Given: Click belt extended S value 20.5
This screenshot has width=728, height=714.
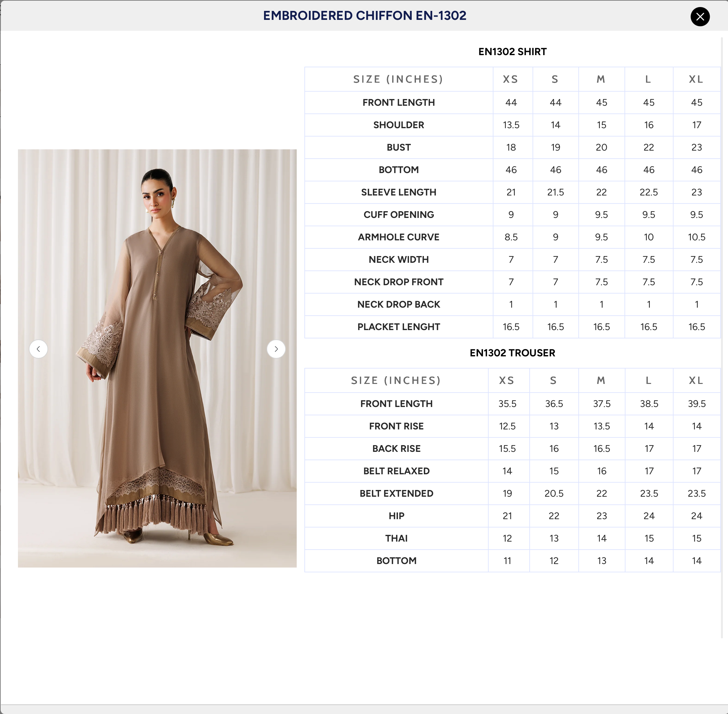Looking at the screenshot, I should pyautogui.click(x=554, y=494).
